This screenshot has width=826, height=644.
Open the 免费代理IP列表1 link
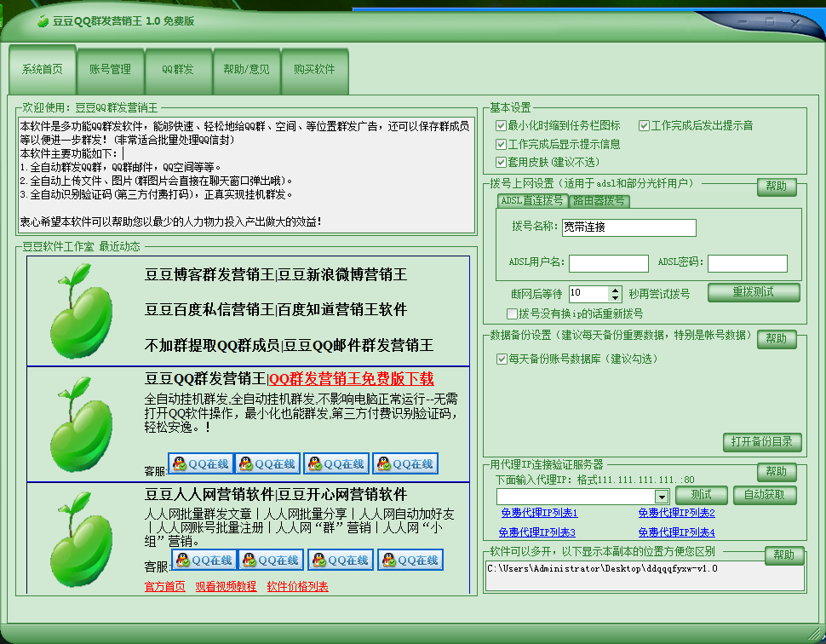539,514
